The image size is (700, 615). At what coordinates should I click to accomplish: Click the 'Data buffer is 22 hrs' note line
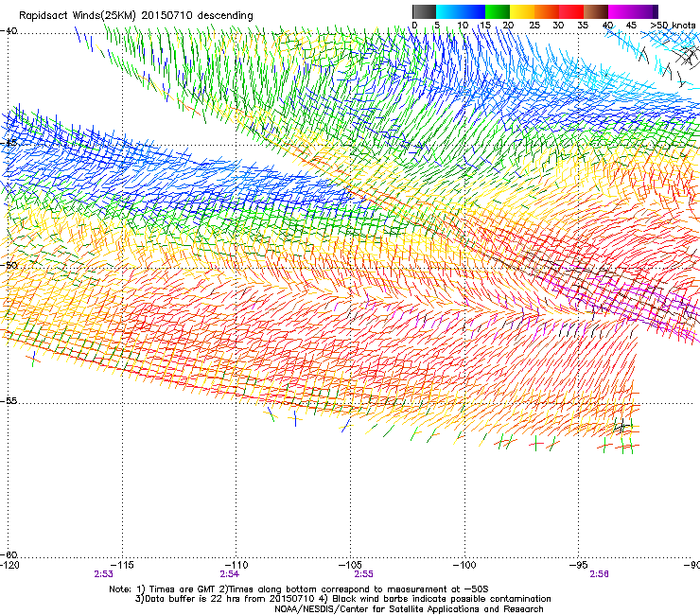342,599
